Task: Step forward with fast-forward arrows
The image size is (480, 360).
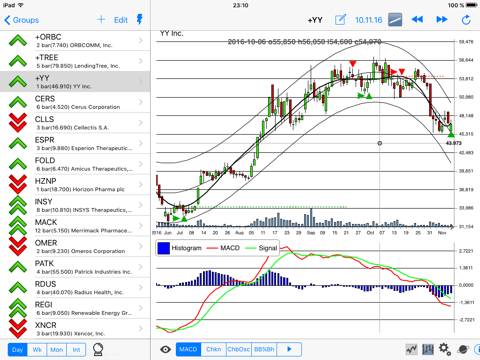Action: 442,20
